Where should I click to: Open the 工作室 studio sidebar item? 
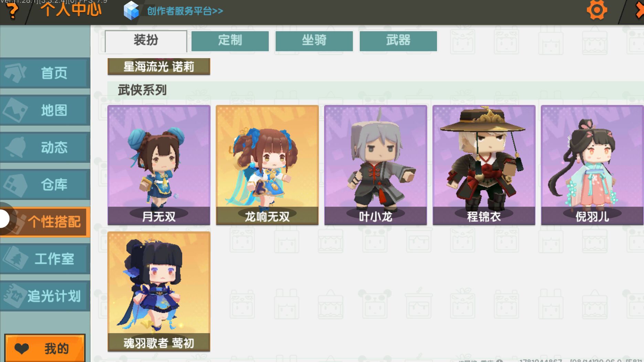coord(45,259)
